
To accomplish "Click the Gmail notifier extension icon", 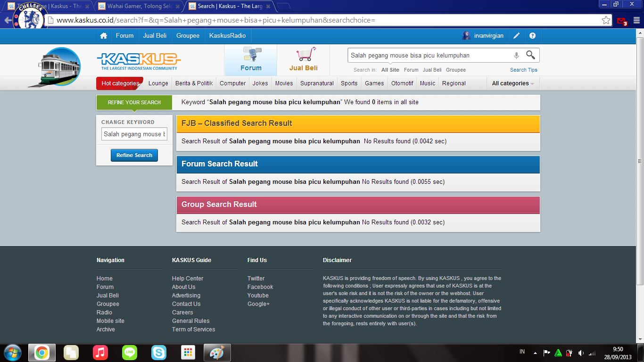I will coord(621,21).
